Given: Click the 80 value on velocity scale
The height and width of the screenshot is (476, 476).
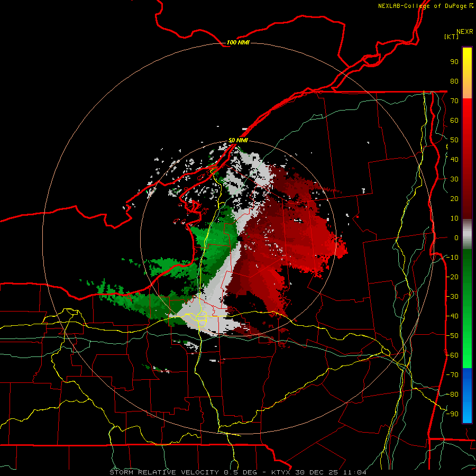Looking at the screenshot, I should pos(454,81).
